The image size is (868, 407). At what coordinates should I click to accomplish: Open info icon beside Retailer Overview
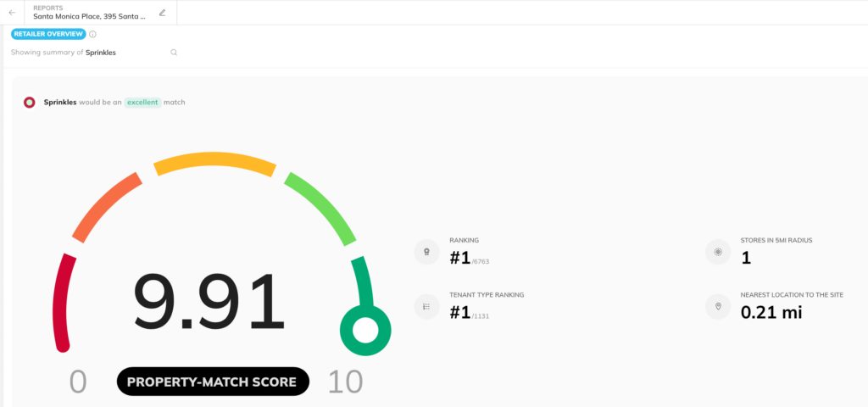point(92,34)
